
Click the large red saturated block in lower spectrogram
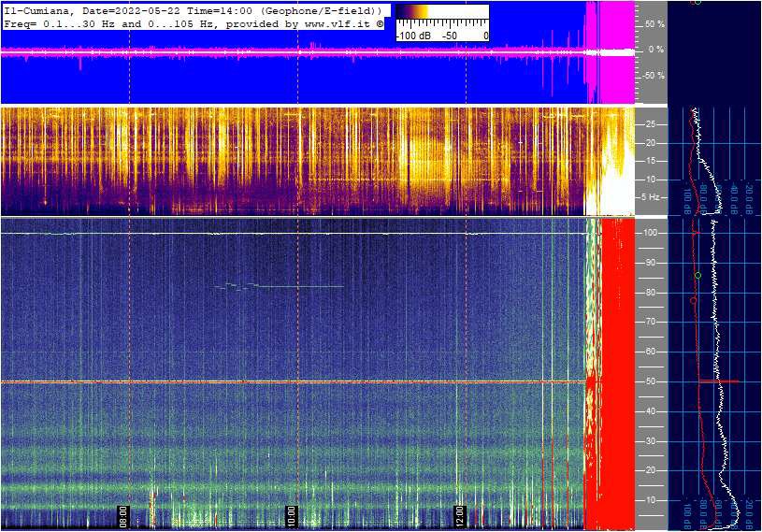[618, 374]
